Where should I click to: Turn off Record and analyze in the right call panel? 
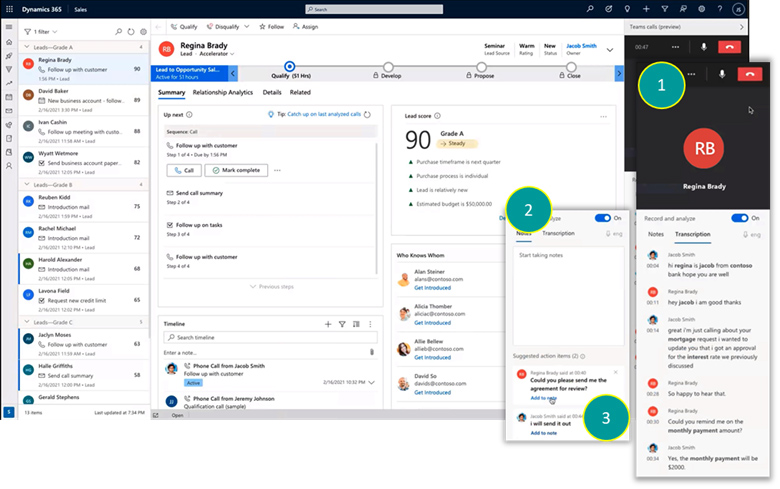tap(740, 218)
